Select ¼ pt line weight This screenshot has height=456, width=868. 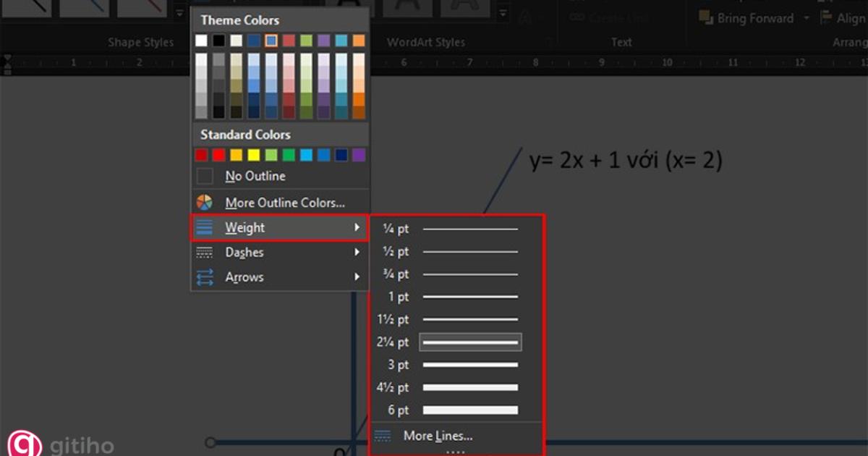coord(456,229)
